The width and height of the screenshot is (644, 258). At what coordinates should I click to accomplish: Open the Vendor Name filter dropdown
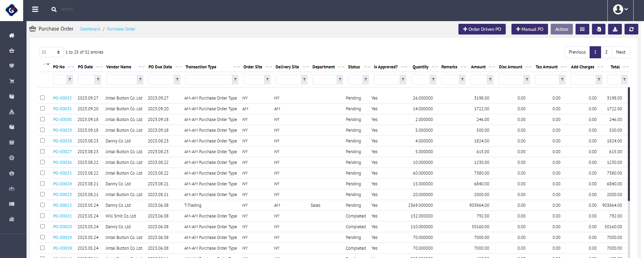tap(140, 79)
